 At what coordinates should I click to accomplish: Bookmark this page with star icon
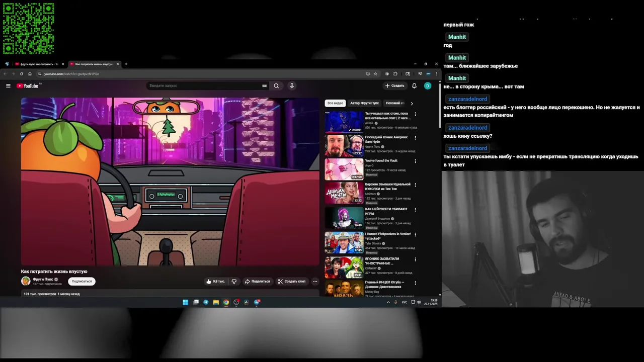(x=375, y=74)
